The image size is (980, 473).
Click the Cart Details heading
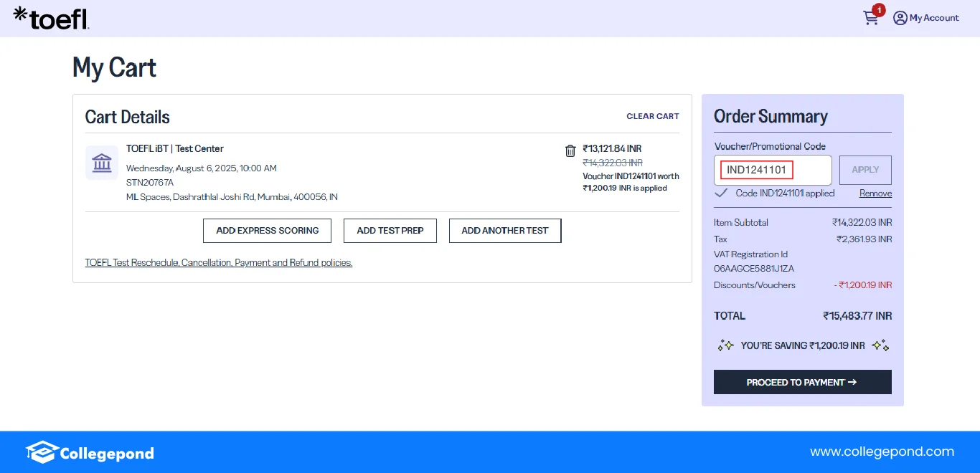pos(128,118)
